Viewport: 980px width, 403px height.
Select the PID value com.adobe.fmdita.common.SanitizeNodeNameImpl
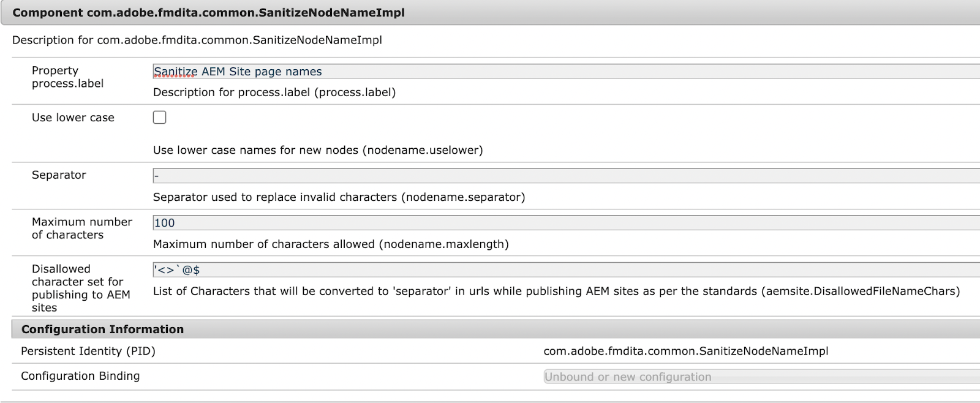(686, 351)
